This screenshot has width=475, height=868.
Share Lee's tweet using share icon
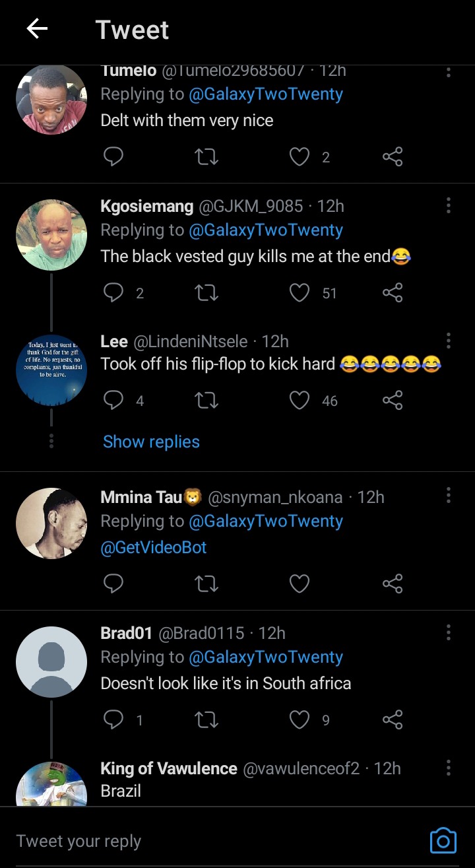393,400
